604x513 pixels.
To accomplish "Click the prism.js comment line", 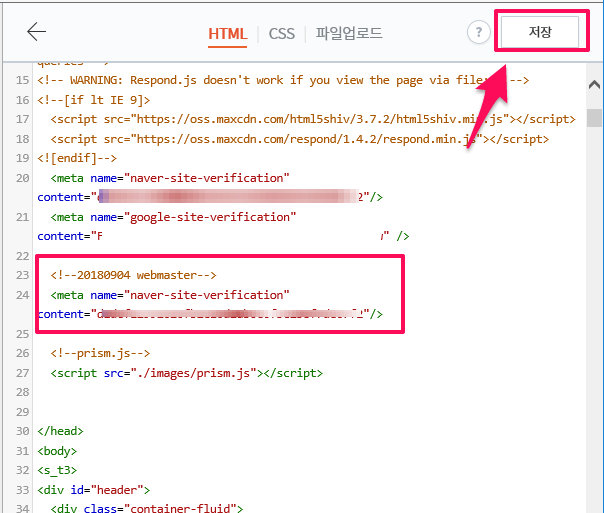I will (x=100, y=353).
